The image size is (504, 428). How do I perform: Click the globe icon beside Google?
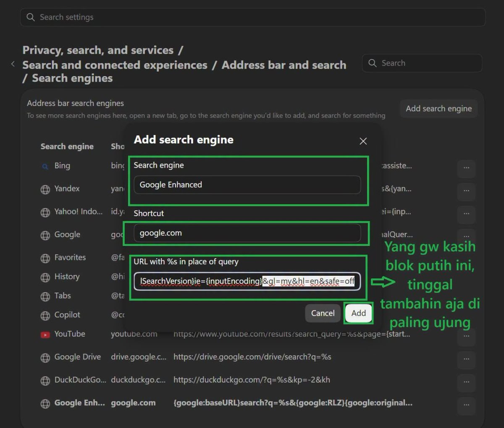[x=45, y=235]
